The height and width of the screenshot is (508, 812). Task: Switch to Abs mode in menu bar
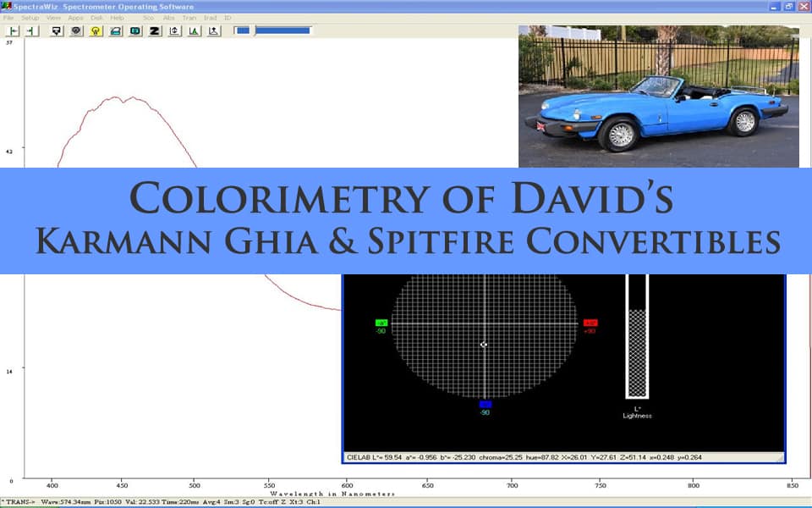[x=169, y=18]
